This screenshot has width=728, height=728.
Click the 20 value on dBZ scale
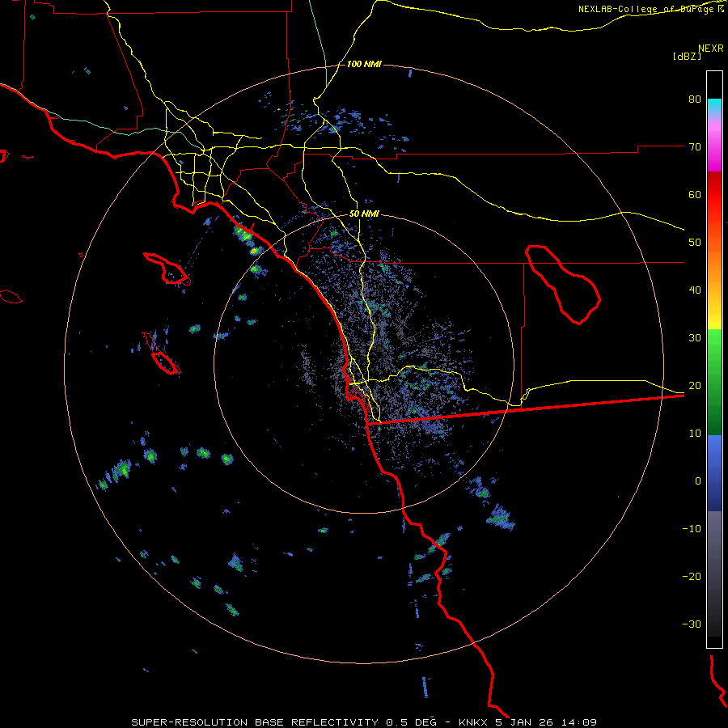tap(695, 386)
